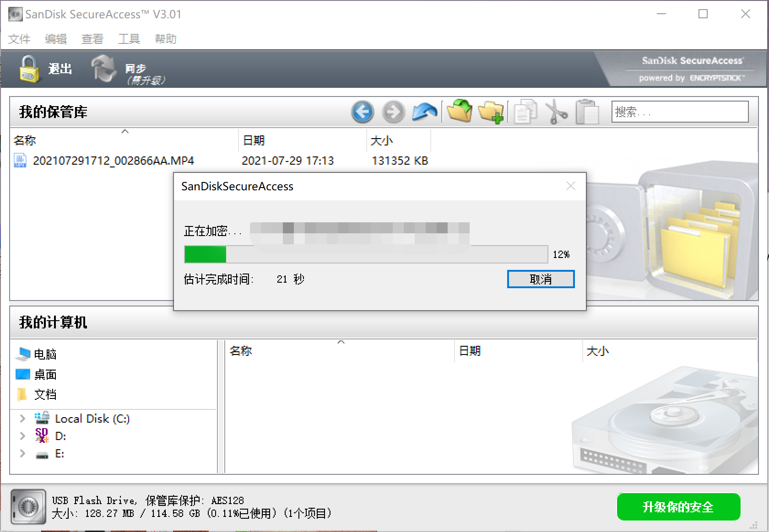The image size is (769, 532).
Task: Click the 12% progress percentage label
Action: coord(561,254)
